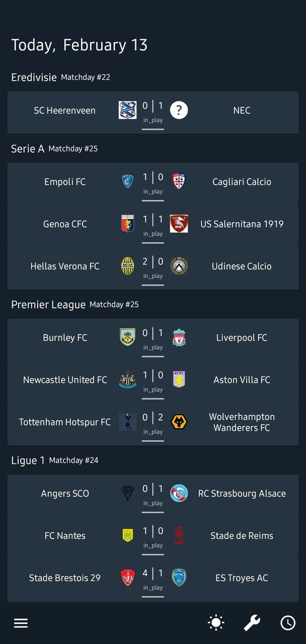
Task: Open the hamburger menu
Action: pos(21,622)
